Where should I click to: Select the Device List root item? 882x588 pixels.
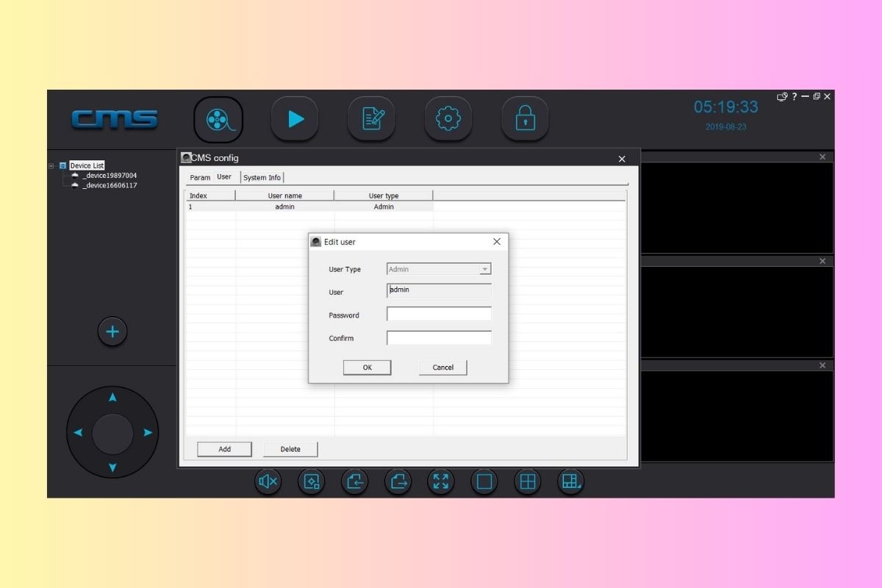87,166
